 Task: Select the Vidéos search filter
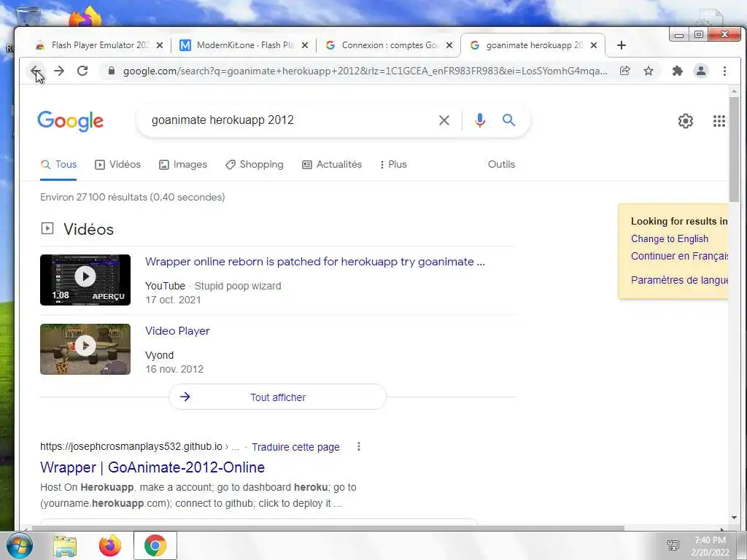pos(117,164)
